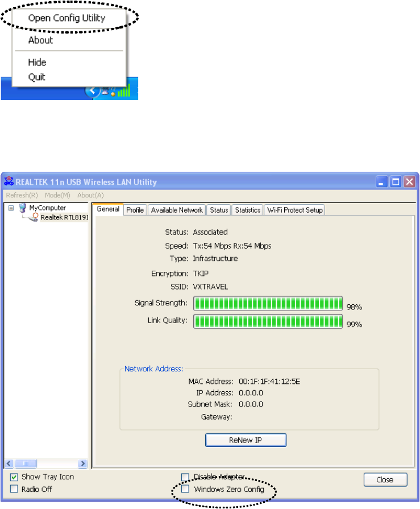Click the SSID value VXTRAVEL

210,287
